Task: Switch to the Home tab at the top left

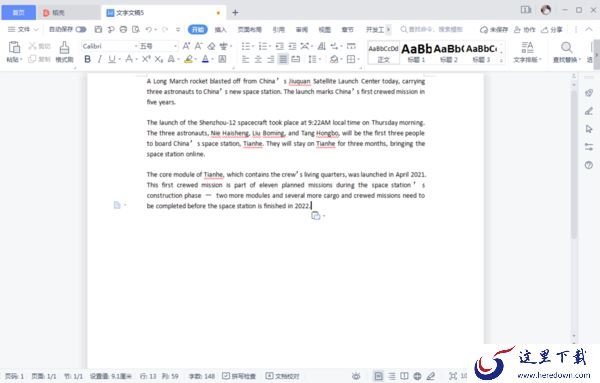Action: click(18, 13)
